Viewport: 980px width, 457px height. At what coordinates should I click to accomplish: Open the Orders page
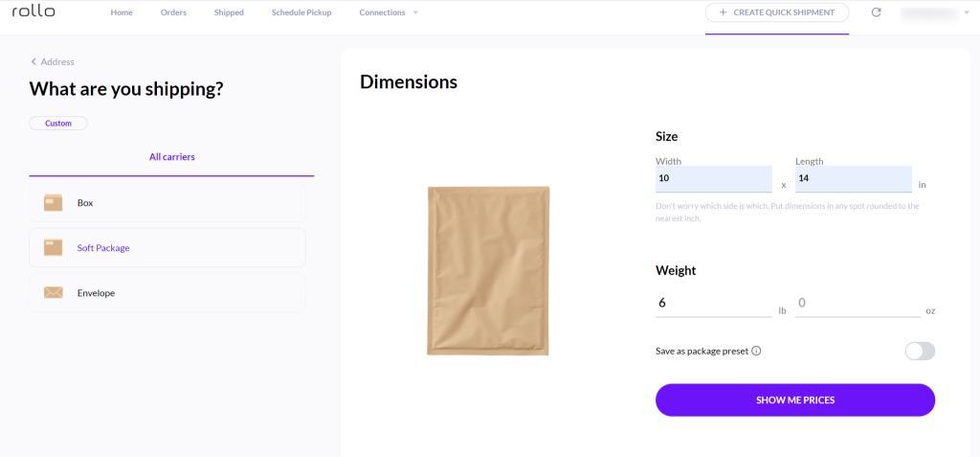point(173,12)
